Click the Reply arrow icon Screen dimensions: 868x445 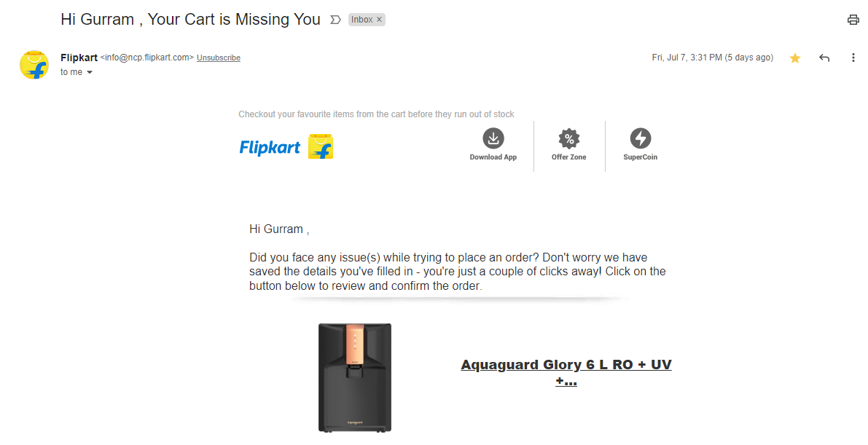(824, 58)
